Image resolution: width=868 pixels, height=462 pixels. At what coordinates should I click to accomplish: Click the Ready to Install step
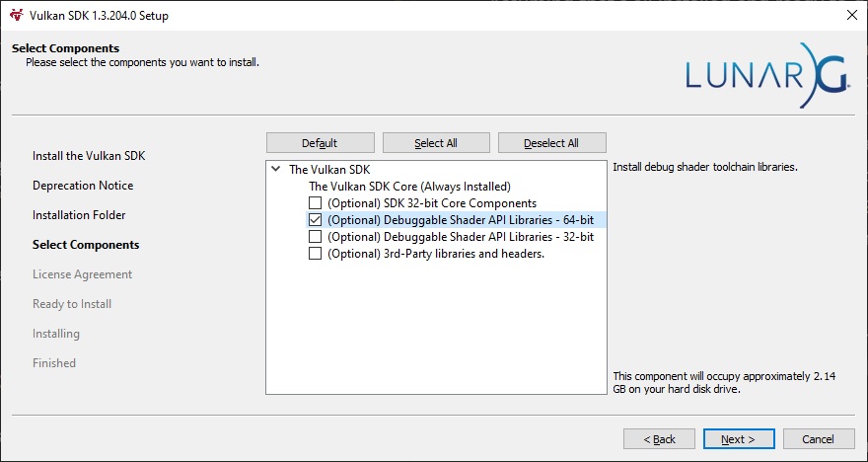coord(72,304)
